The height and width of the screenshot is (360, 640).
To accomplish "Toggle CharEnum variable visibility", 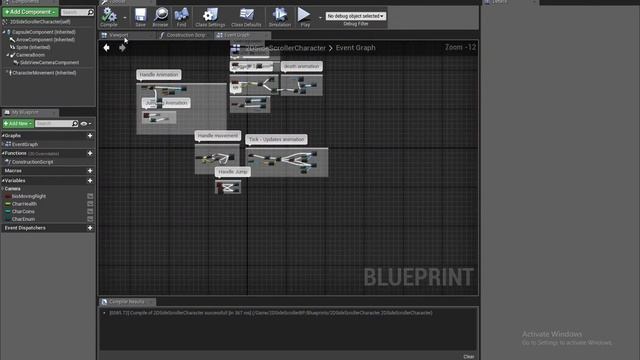I will click(90, 219).
